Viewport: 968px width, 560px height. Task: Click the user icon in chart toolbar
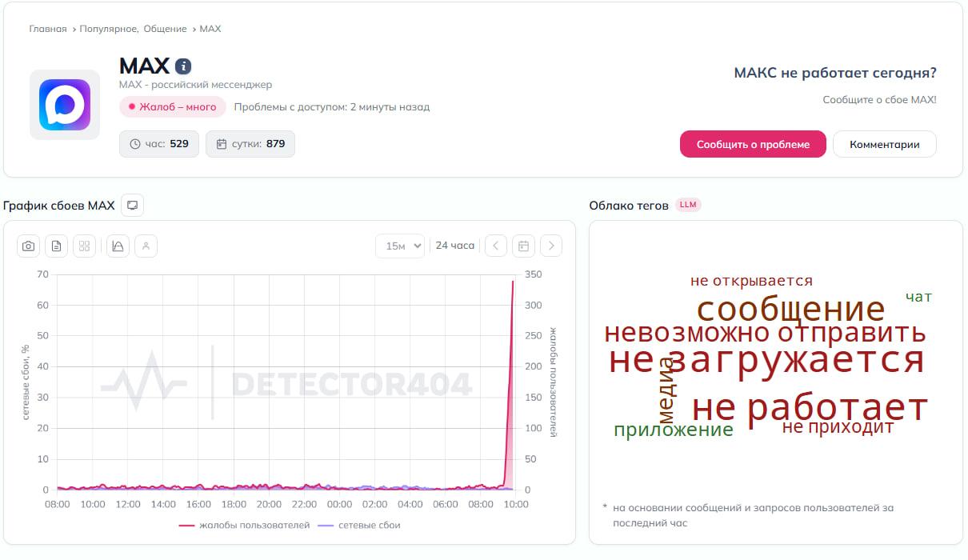coord(146,246)
